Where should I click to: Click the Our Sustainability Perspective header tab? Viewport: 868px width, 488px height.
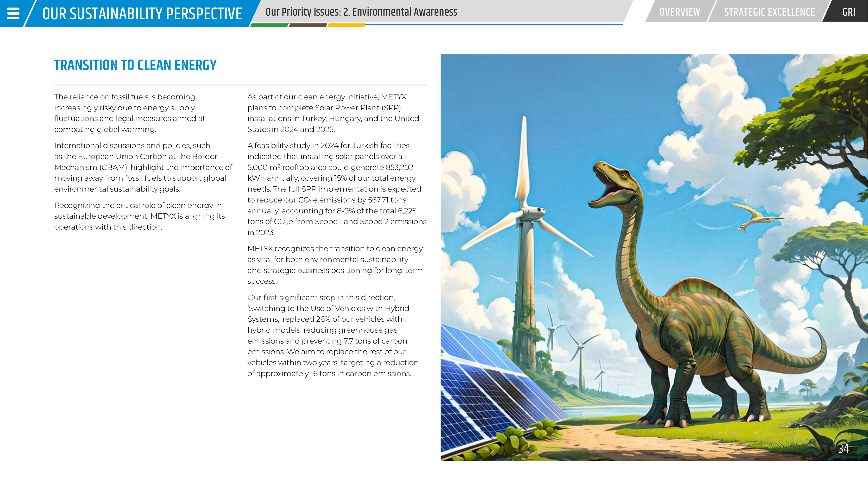142,14
